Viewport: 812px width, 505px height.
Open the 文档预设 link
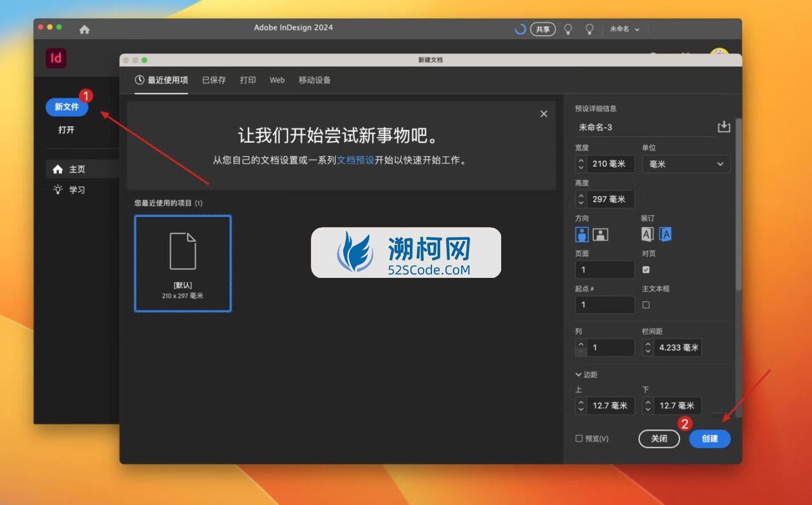(x=355, y=161)
